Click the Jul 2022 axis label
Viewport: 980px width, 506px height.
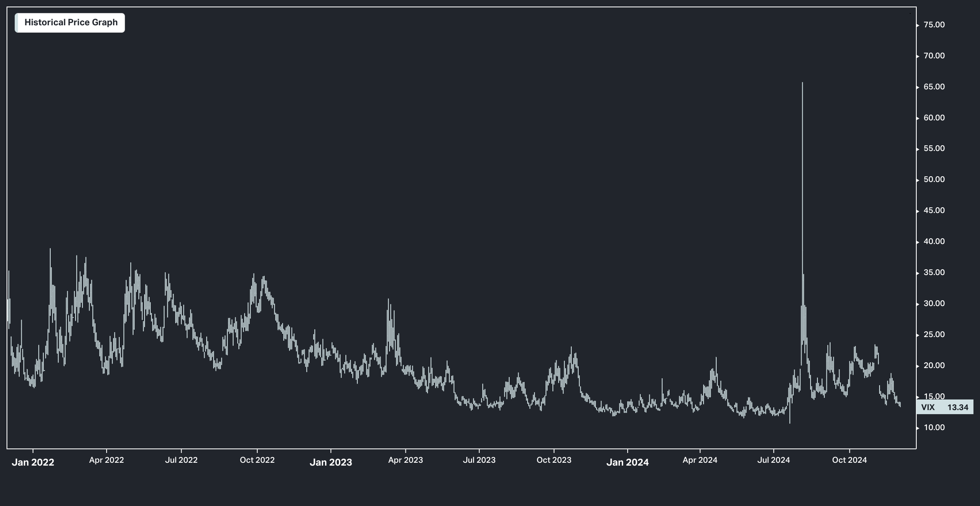[x=181, y=460]
